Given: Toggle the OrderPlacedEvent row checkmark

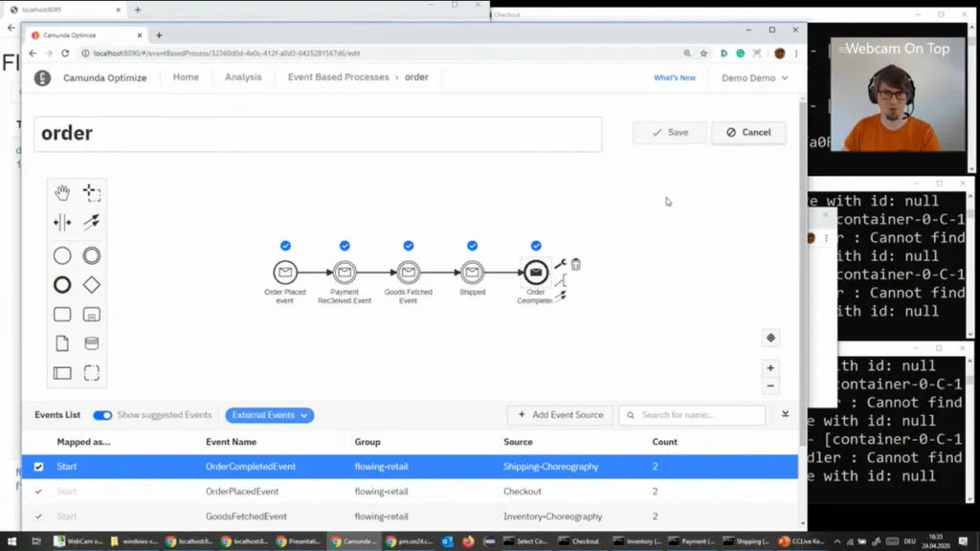Looking at the screenshot, I should (x=38, y=492).
